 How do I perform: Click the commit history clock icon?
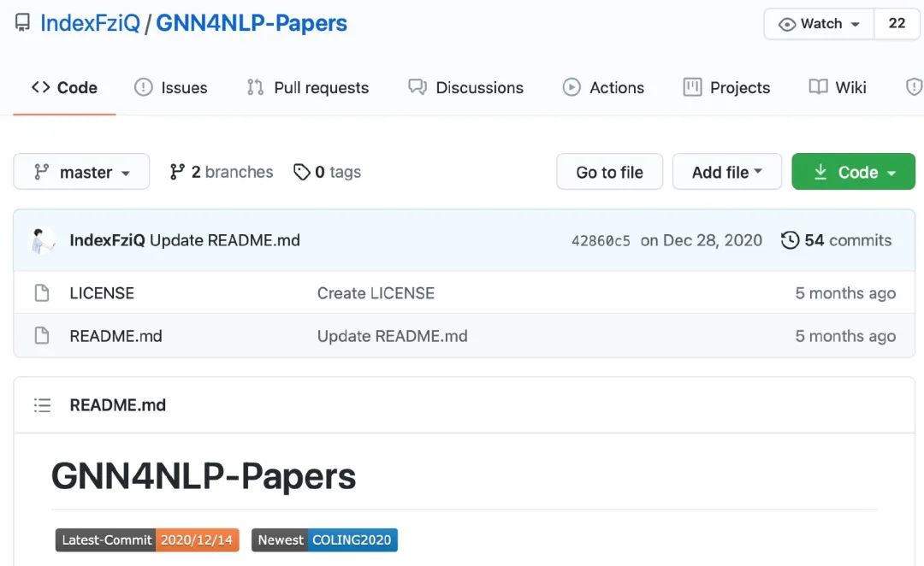[x=790, y=240]
